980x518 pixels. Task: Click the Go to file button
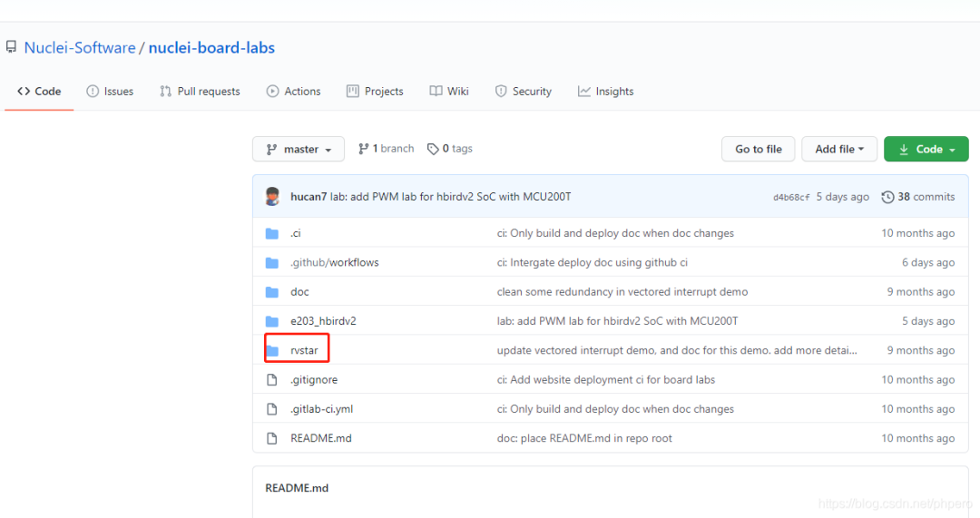pos(758,149)
